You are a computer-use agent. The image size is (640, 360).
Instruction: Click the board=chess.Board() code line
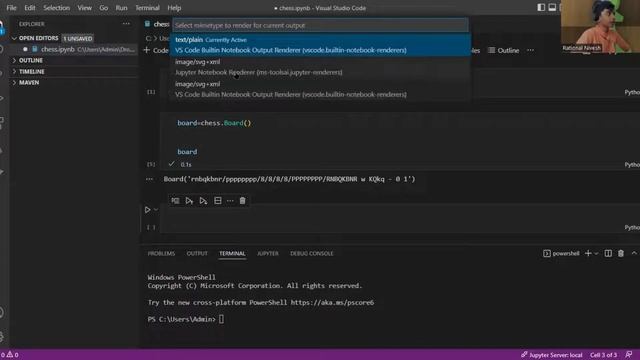click(x=214, y=123)
